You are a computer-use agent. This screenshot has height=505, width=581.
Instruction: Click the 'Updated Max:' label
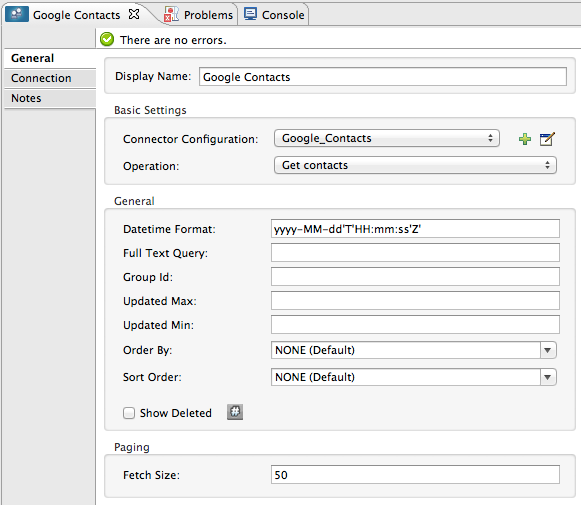click(x=160, y=301)
